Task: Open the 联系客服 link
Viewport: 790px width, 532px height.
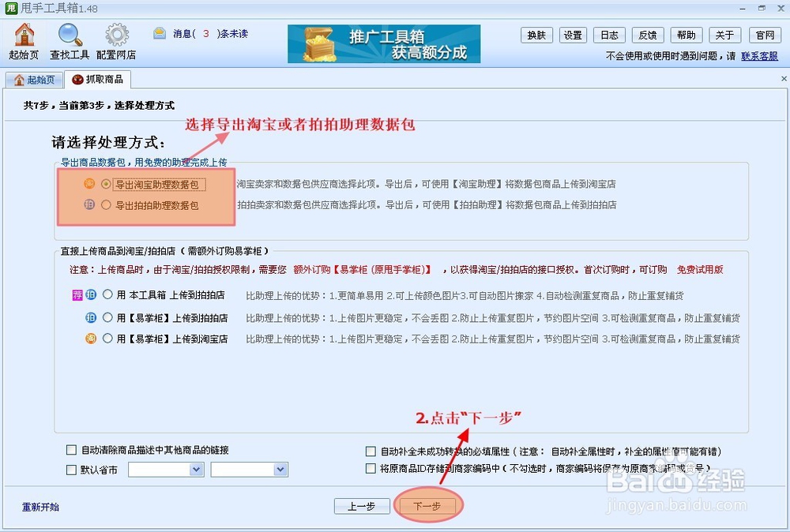Action: (x=760, y=56)
